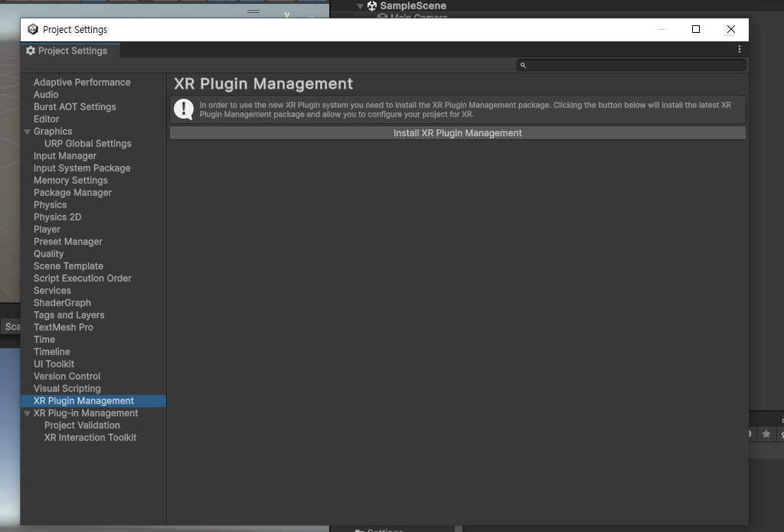784x532 pixels.
Task: Select SampleScene in the Hierarchy
Action: (x=413, y=6)
